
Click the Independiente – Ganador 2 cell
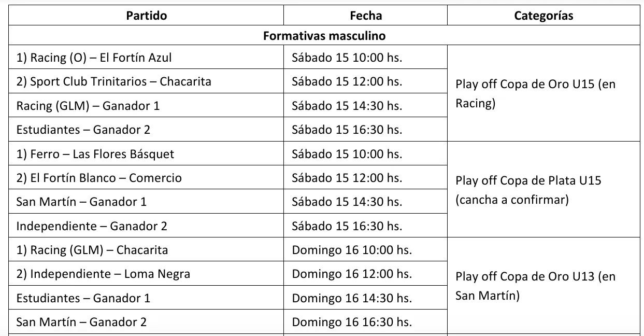[x=92, y=226]
